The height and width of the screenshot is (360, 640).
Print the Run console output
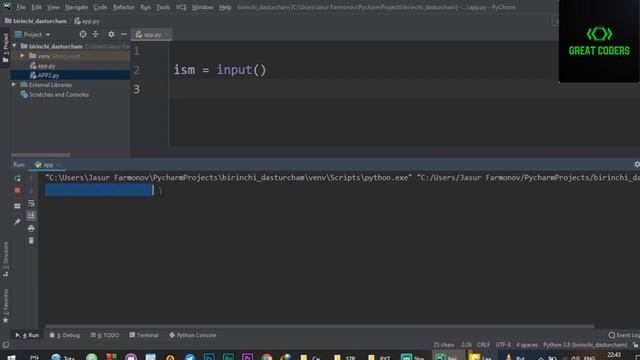(31, 228)
